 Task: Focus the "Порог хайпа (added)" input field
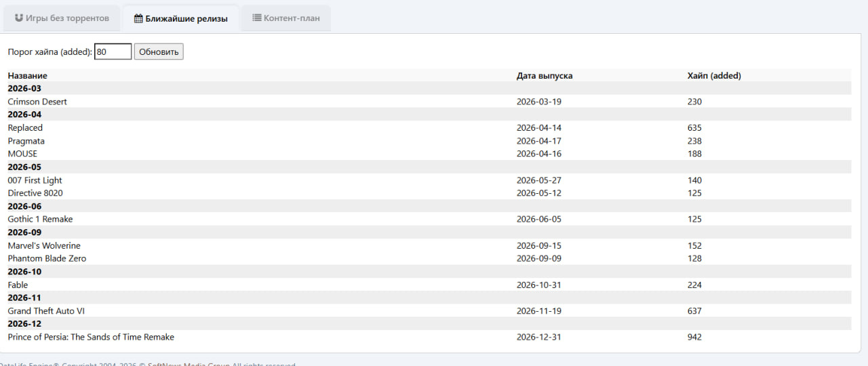[x=113, y=52]
